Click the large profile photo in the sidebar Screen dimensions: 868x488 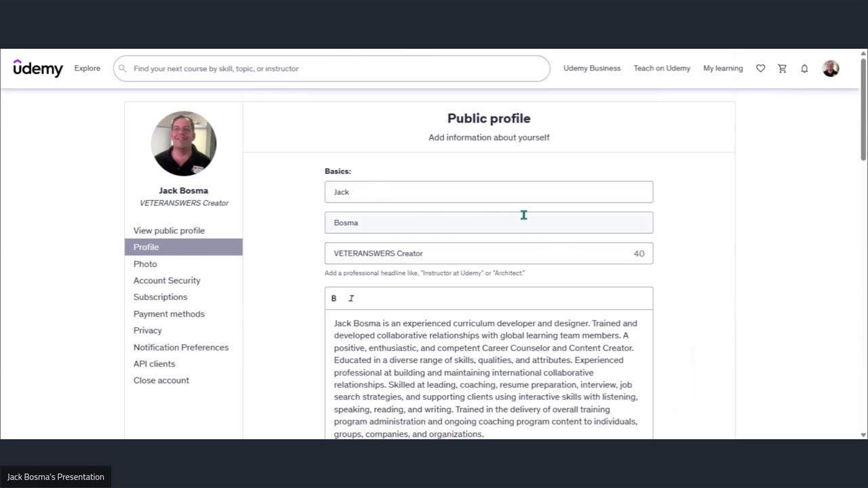tap(184, 144)
